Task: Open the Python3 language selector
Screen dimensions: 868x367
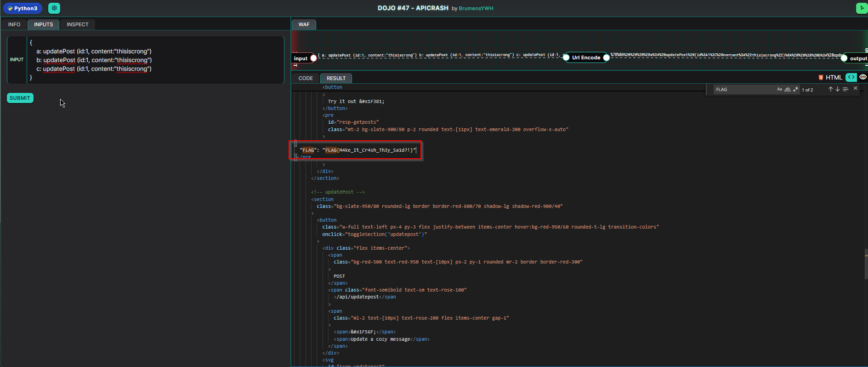Action: 23,8
